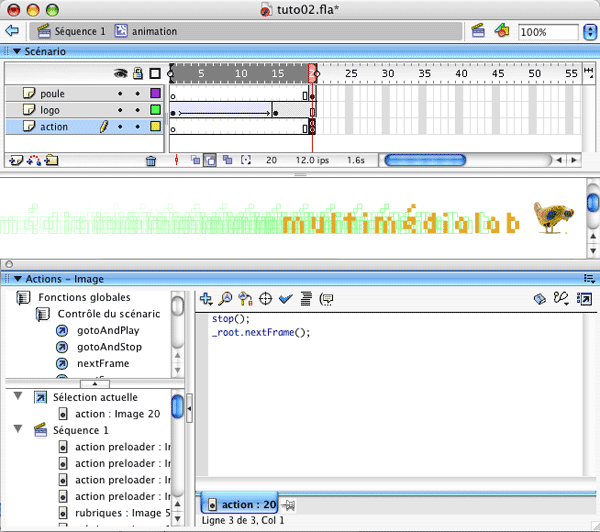Click the zoom 100% field
600x532 pixels.
point(548,32)
